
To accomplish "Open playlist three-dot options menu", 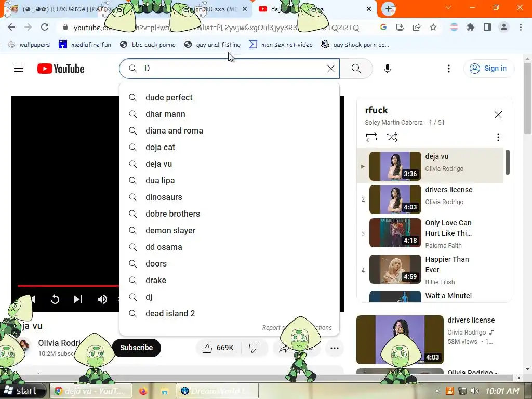I will (x=498, y=137).
